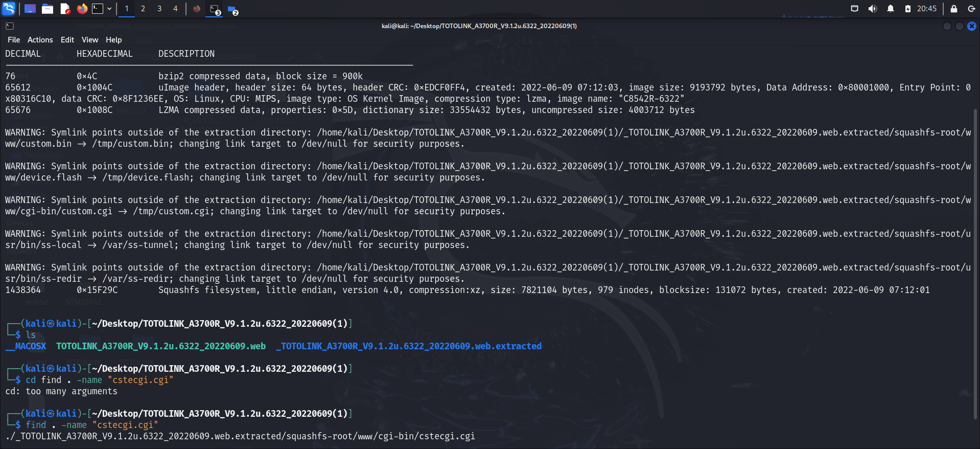Click the .web.extracted directory name

[x=409, y=346]
